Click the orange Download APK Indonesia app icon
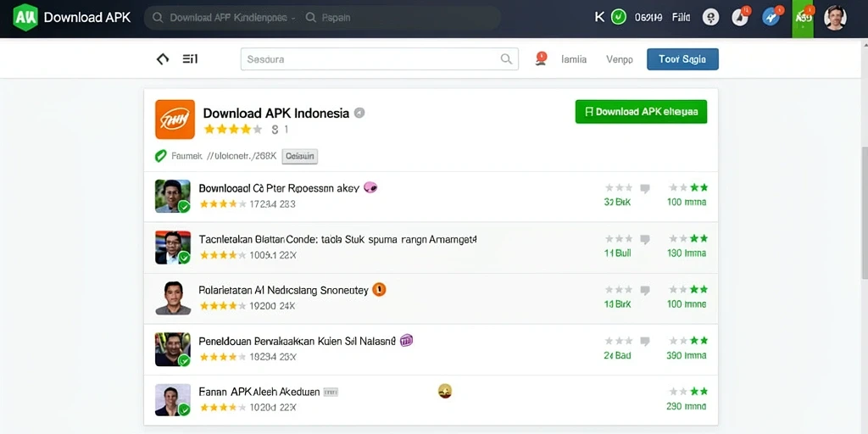The image size is (868, 434). [175, 119]
